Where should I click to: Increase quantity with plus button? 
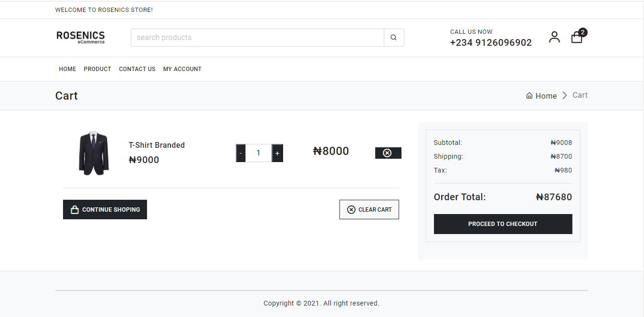pyautogui.click(x=277, y=153)
